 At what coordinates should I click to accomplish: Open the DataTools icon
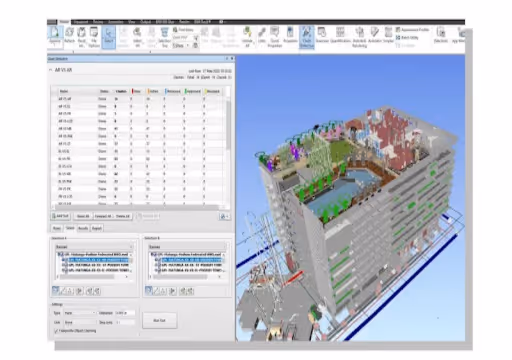[441, 35]
